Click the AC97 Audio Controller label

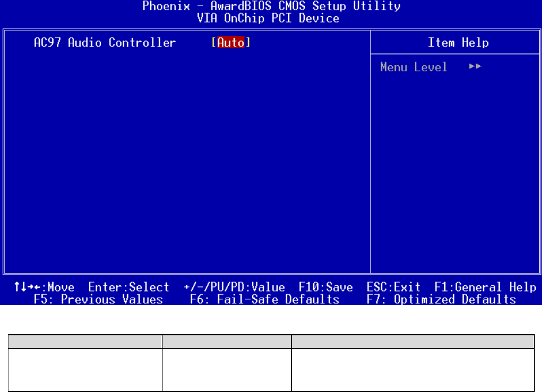[x=105, y=43]
